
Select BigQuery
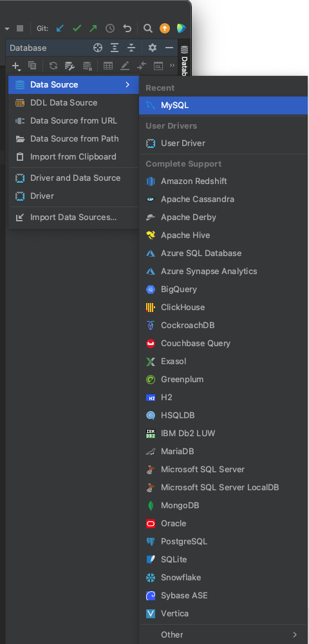(223, 290)
